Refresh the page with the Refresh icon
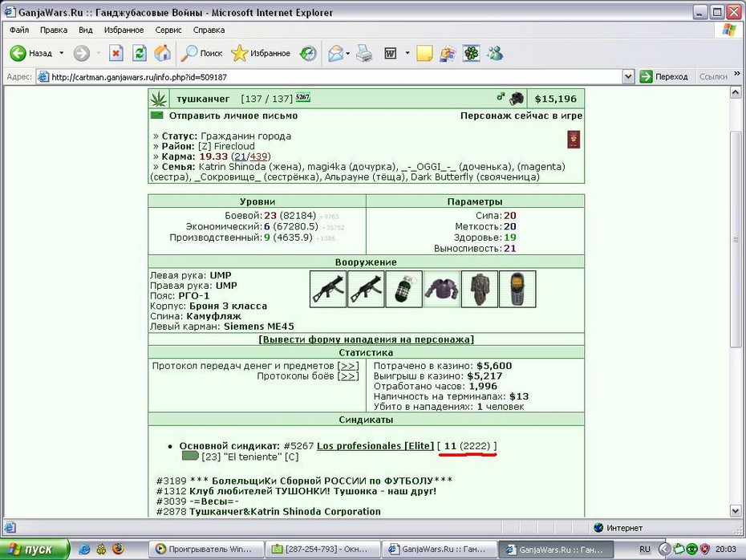 pyautogui.click(x=140, y=53)
